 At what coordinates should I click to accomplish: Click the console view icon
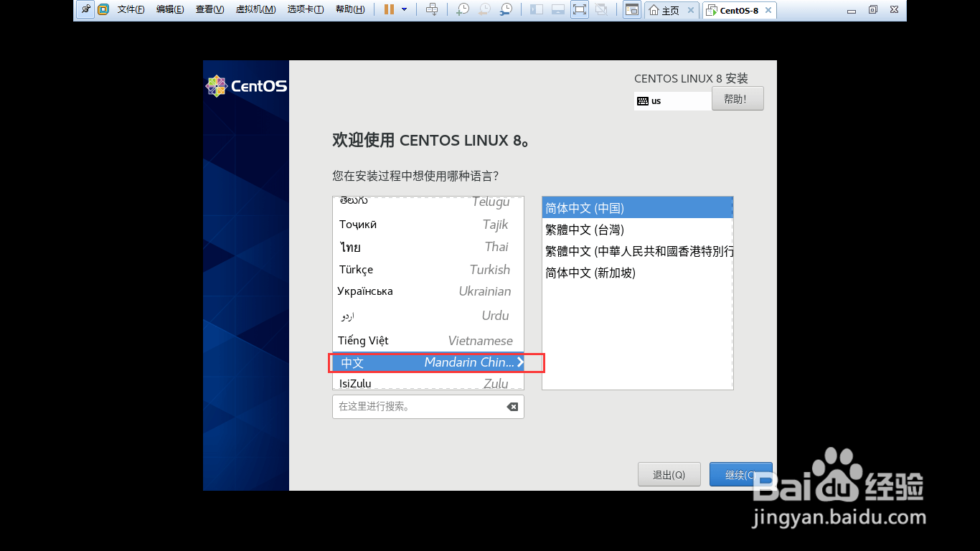[632, 10]
